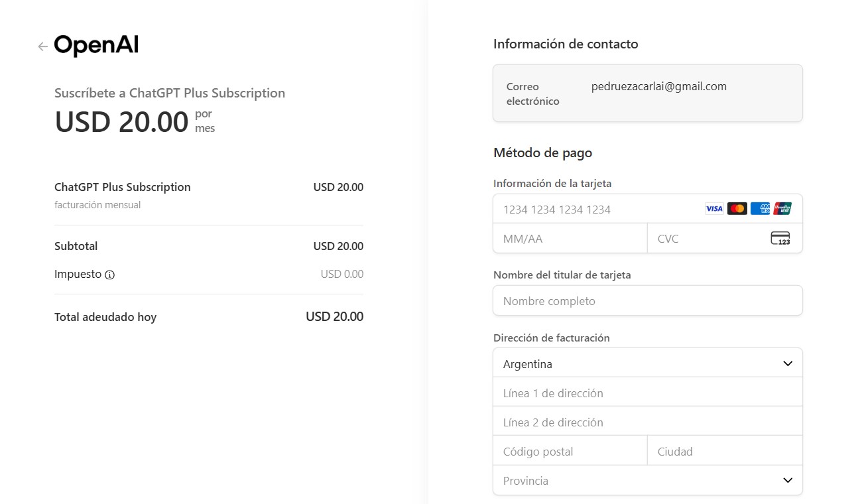This screenshot has height=504, width=862.
Task: Click the American Express icon
Action: (x=760, y=209)
